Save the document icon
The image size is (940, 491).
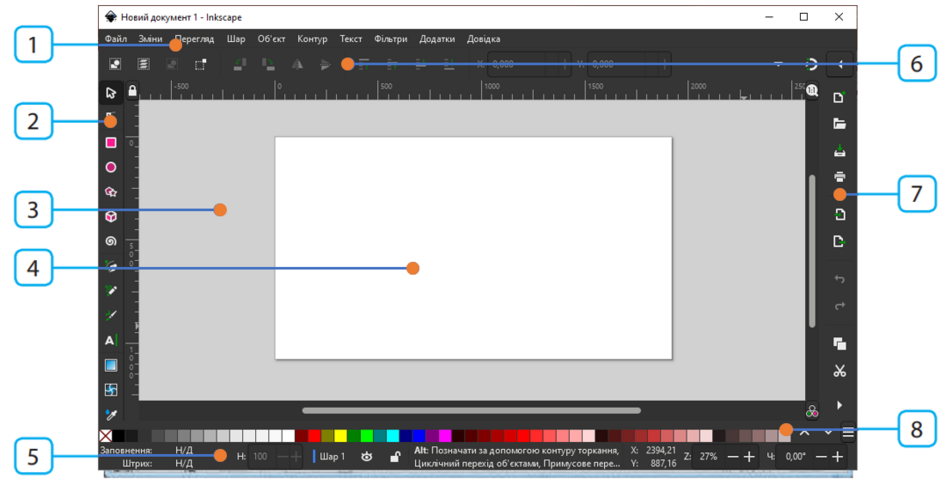[x=839, y=150]
